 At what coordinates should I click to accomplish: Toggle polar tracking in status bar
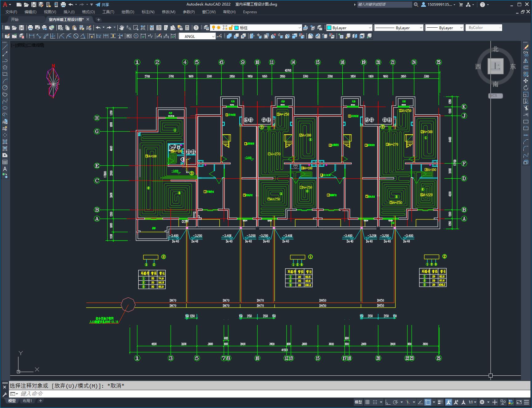(x=395, y=402)
